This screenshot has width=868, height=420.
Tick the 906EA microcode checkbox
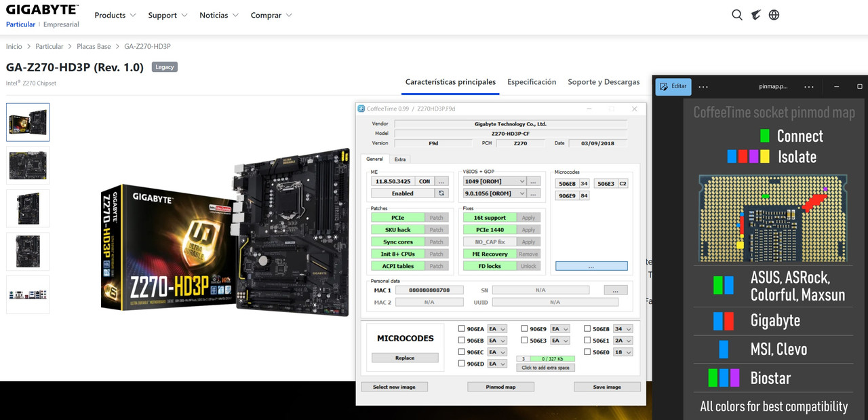coord(462,329)
